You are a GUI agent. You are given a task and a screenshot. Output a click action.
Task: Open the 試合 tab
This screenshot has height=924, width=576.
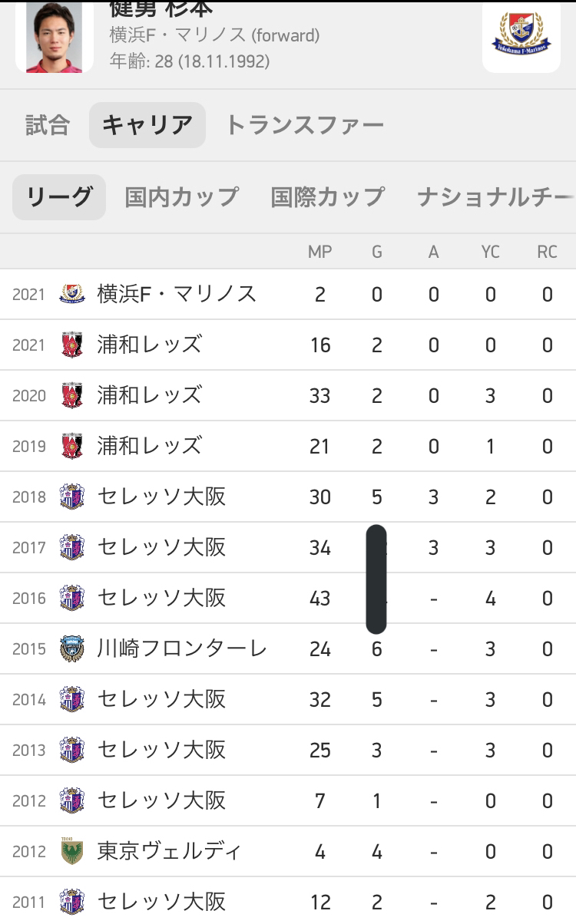48,125
